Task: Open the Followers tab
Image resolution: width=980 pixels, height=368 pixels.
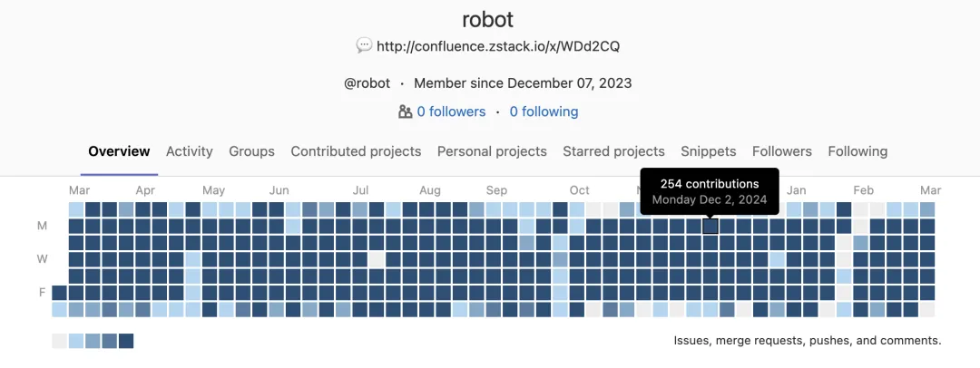Action: click(x=782, y=151)
